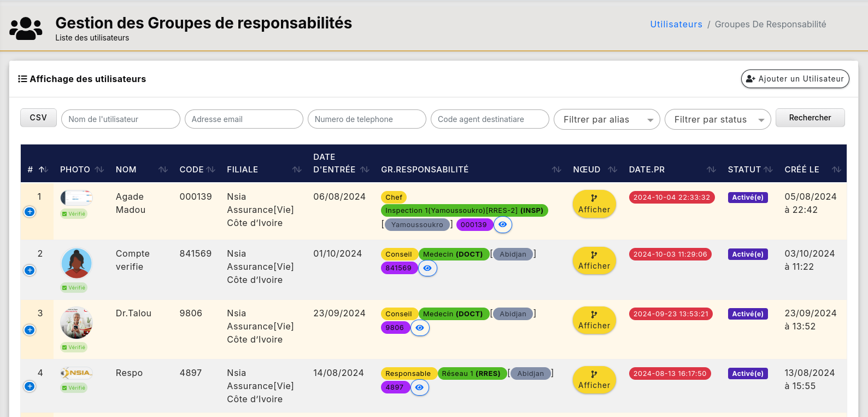This screenshot has height=417, width=868.
Task: Click the users group icon in header
Action: coord(26,28)
